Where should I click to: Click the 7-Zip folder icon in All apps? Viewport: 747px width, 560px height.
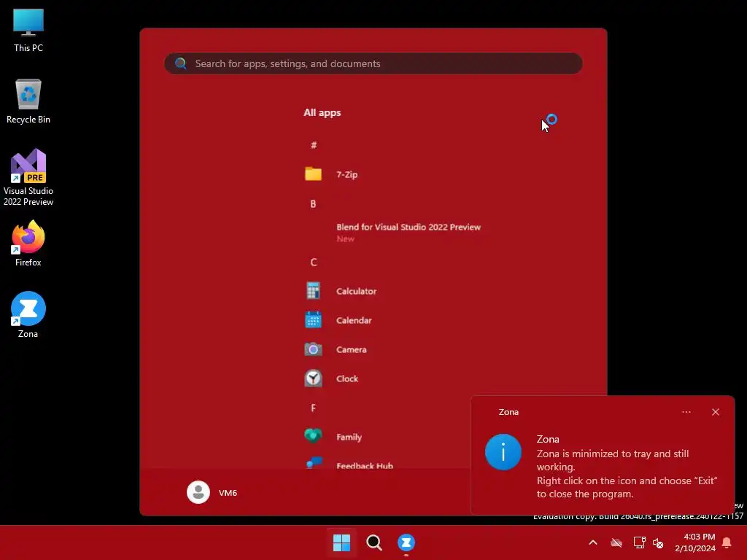(313, 174)
